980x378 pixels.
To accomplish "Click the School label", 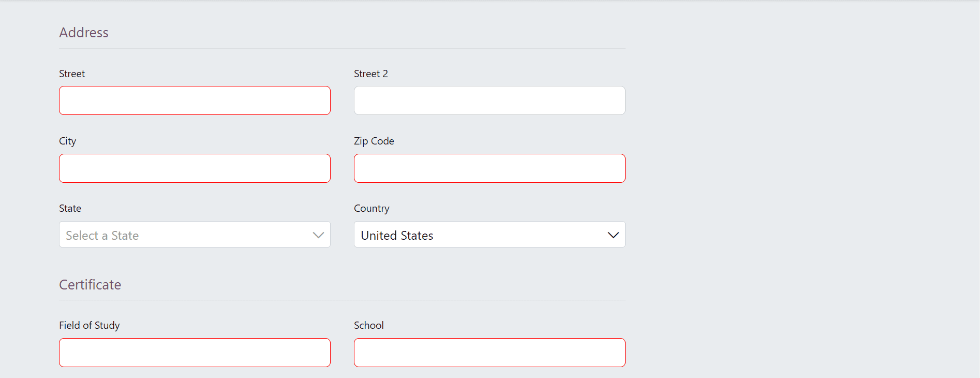I will pos(368,325).
